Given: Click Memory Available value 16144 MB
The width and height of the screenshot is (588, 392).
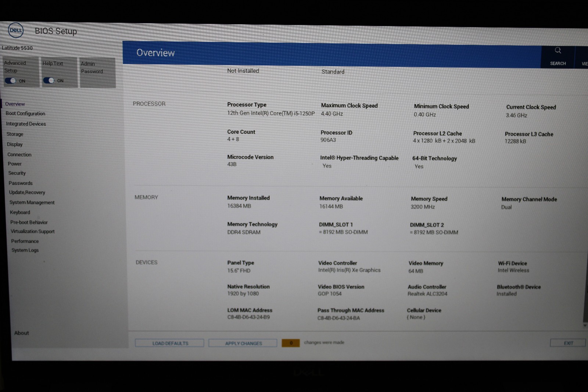Looking at the screenshot, I should point(331,207).
